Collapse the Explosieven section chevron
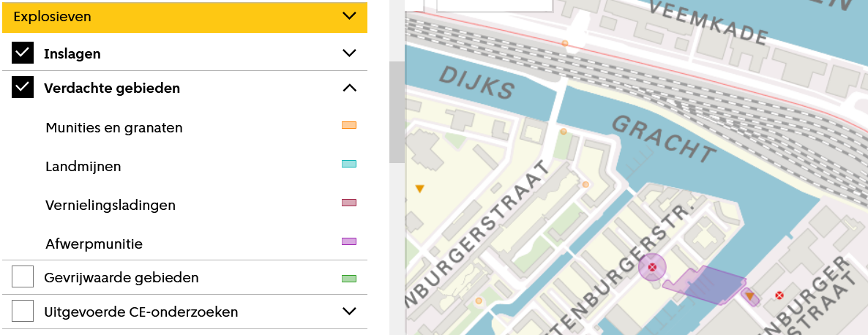 tap(349, 16)
